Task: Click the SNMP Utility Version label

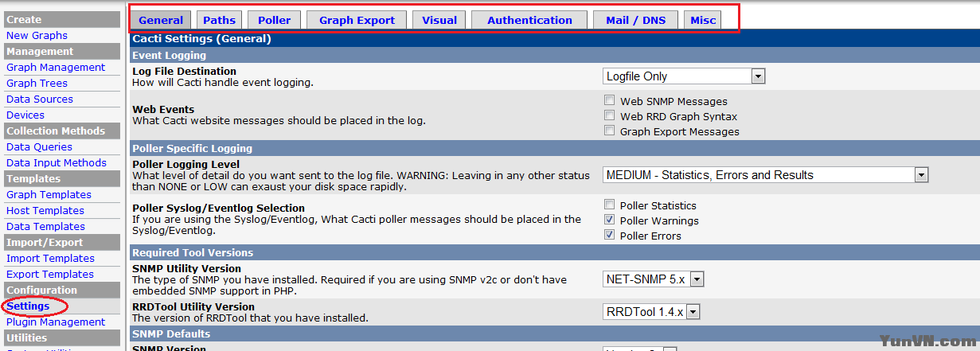Action: pyautogui.click(x=186, y=268)
